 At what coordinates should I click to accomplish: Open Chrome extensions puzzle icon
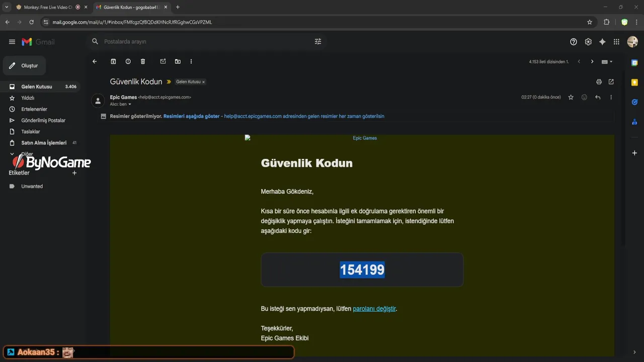[606, 22]
